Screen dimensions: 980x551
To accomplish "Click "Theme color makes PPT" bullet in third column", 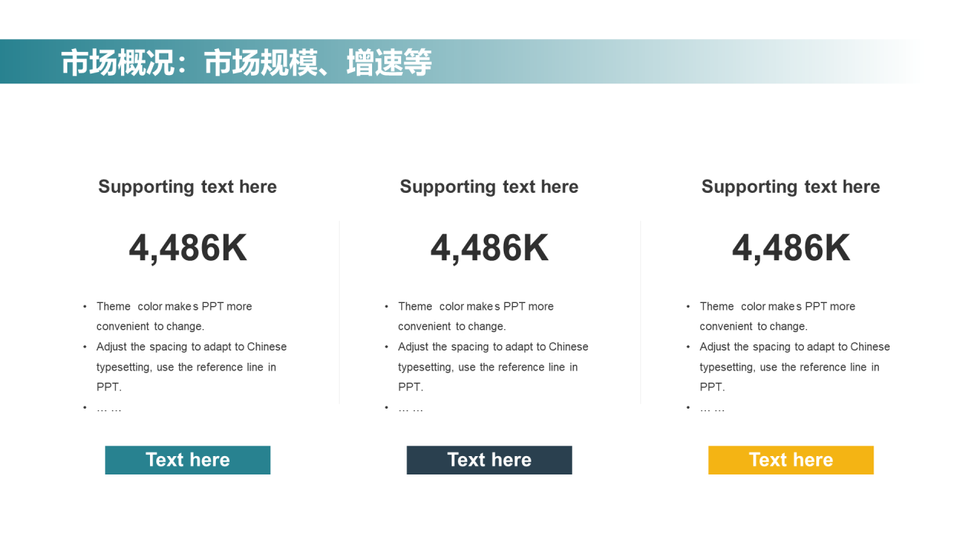I will point(778,316).
